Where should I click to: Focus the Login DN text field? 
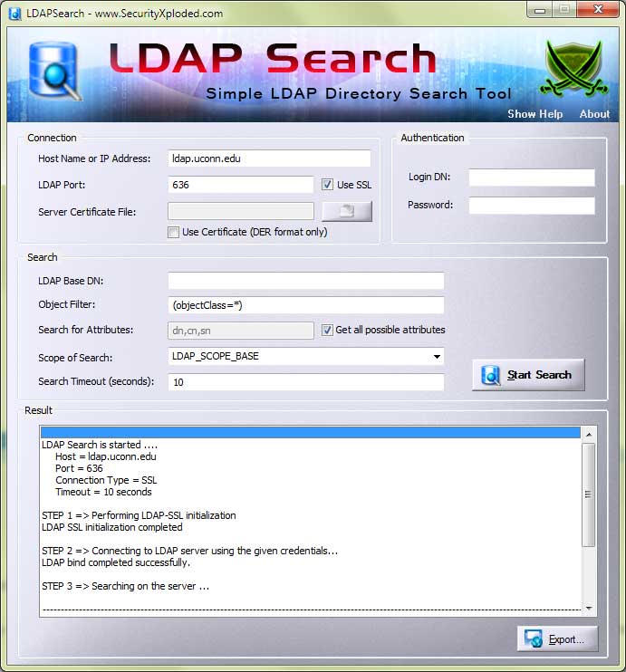coord(531,178)
